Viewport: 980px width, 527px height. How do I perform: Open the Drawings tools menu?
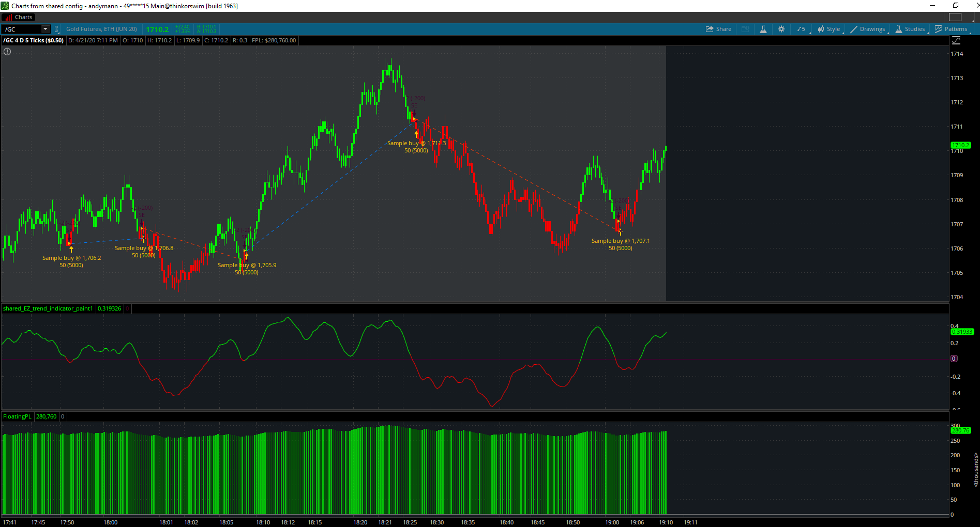[867, 29]
